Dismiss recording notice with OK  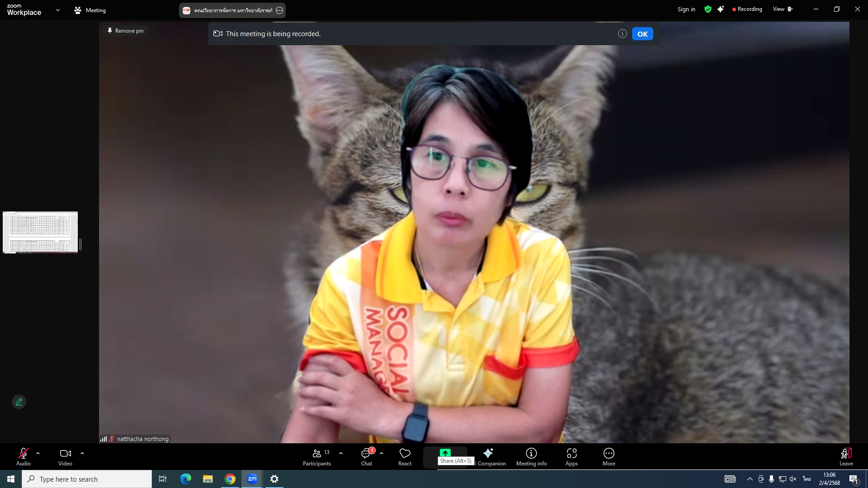pyautogui.click(x=642, y=34)
